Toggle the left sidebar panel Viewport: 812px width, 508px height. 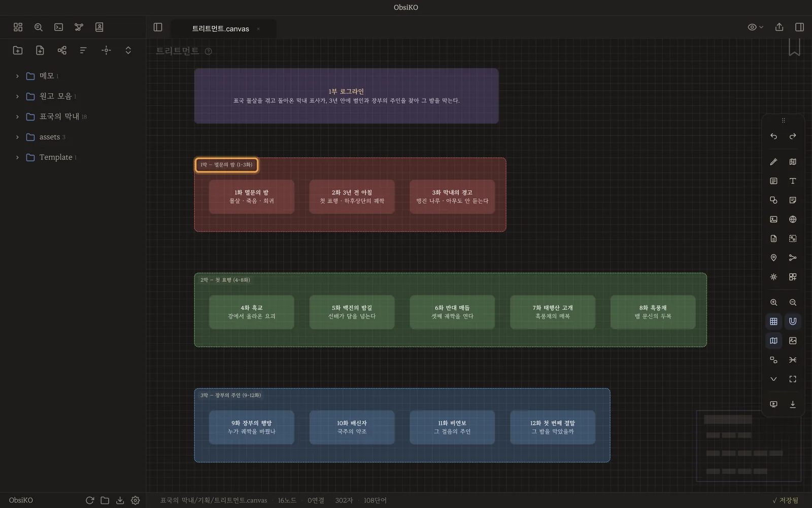pos(158,27)
